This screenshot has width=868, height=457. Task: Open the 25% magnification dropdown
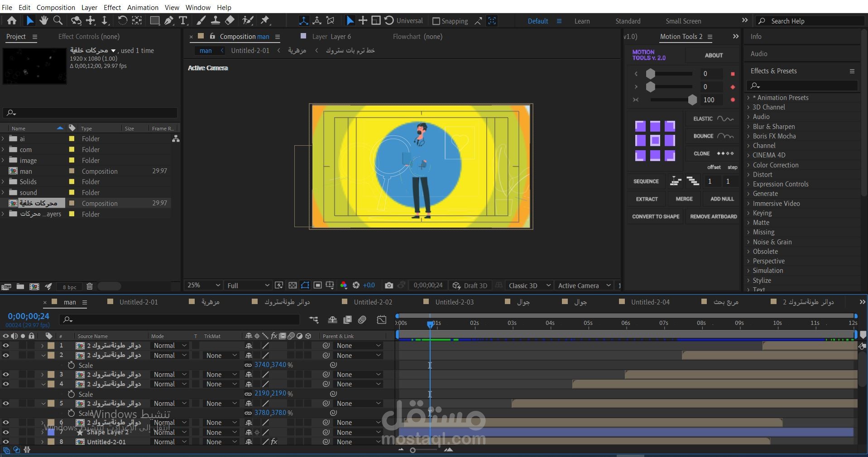tap(204, 286)
